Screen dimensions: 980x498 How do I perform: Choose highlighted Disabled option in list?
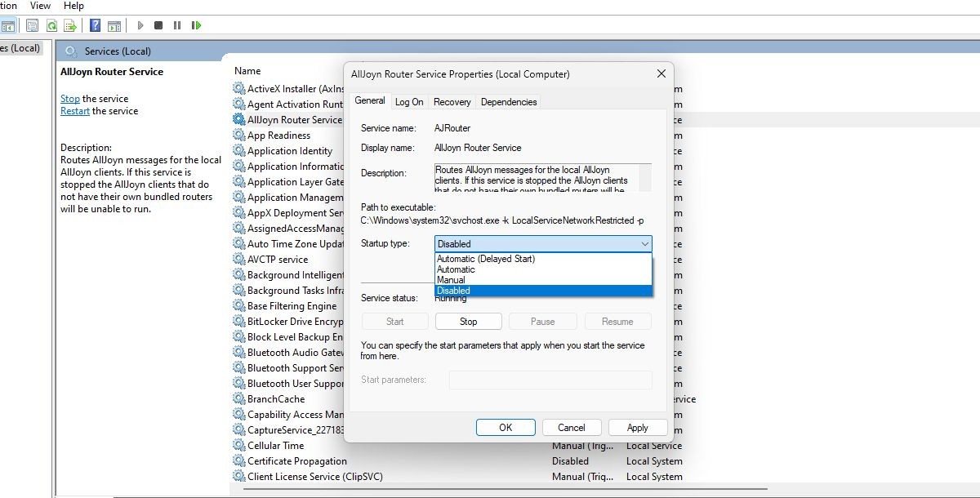pyautogui.click(x=543, y=291)
